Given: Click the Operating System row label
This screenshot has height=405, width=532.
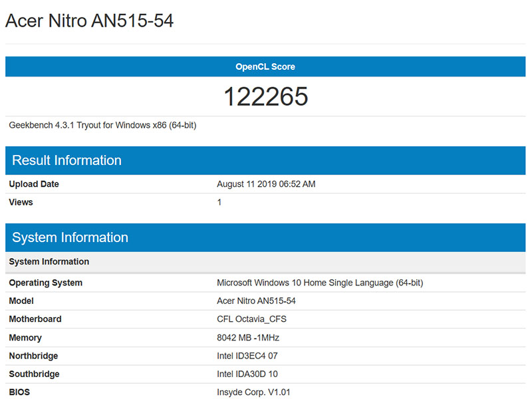Looking at the screenshot, I should point(46,283).
